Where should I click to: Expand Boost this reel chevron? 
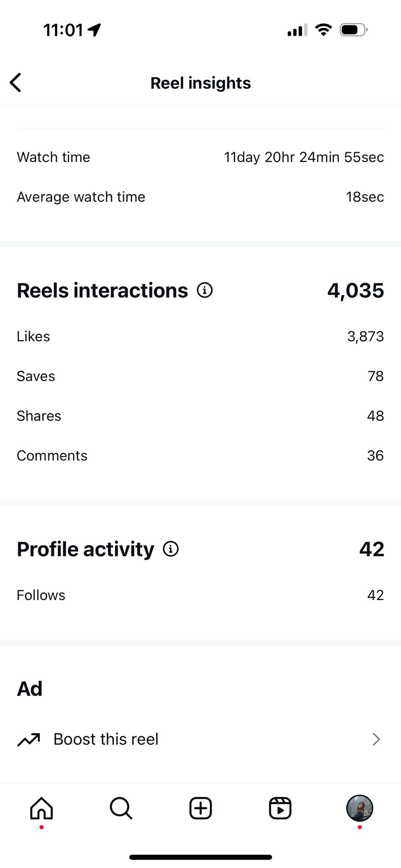[x=376, y=739]
